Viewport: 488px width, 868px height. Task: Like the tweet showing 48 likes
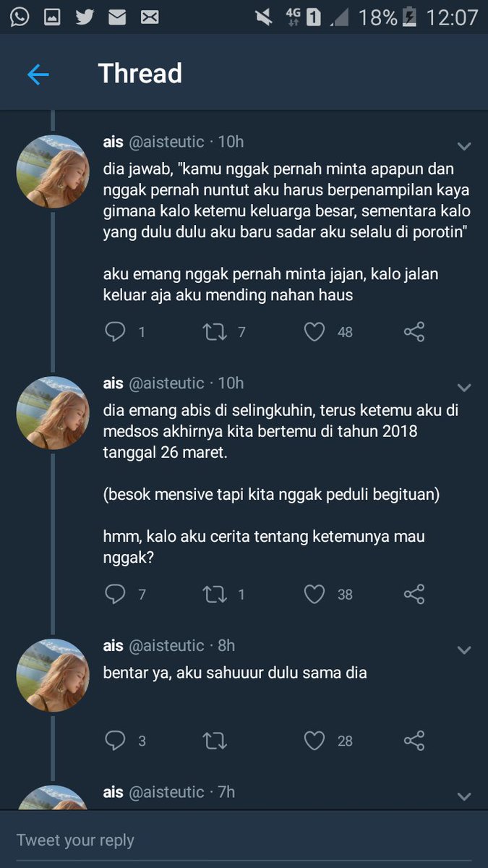click(314, 332)
